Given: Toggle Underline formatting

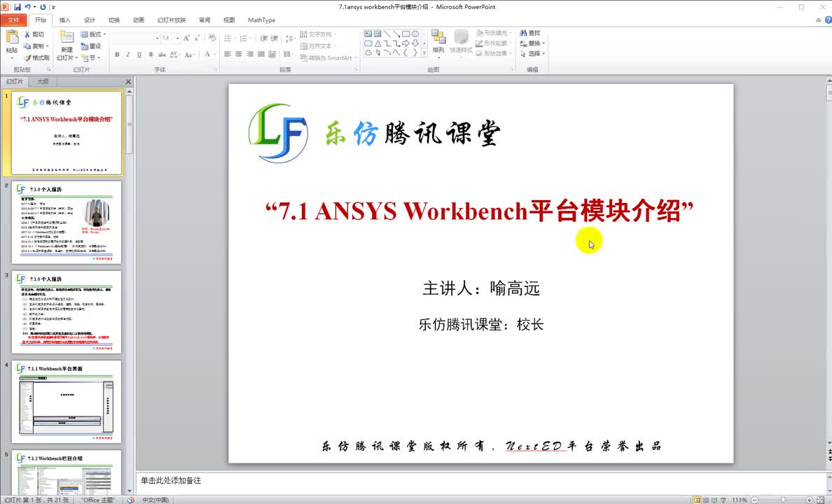Looking at the screenshot, I should (x=139, y=55).
